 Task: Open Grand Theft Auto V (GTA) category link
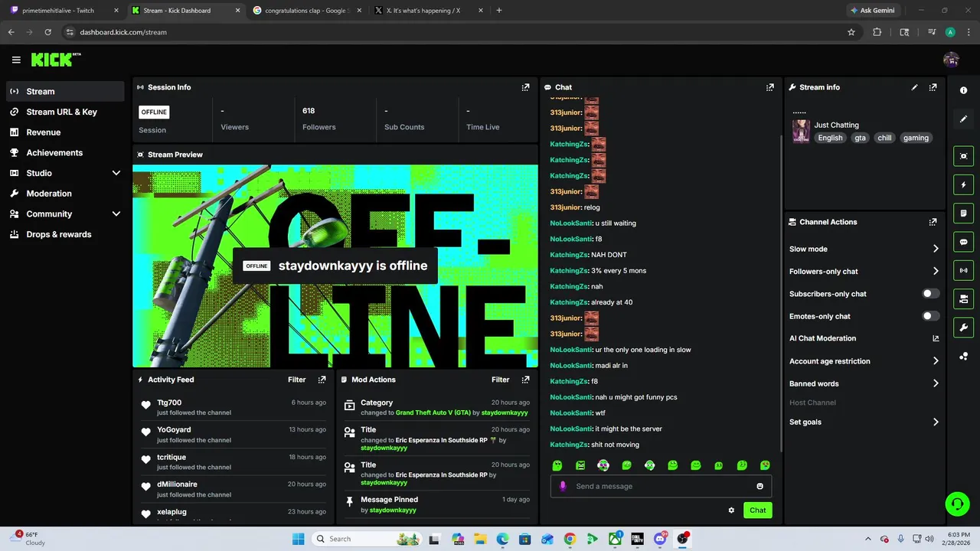433,412
